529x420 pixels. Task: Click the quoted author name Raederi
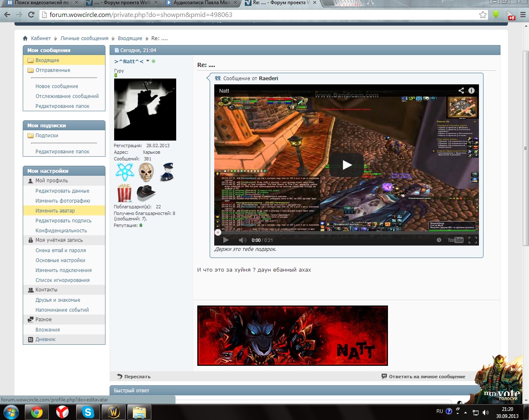point(268,78)
